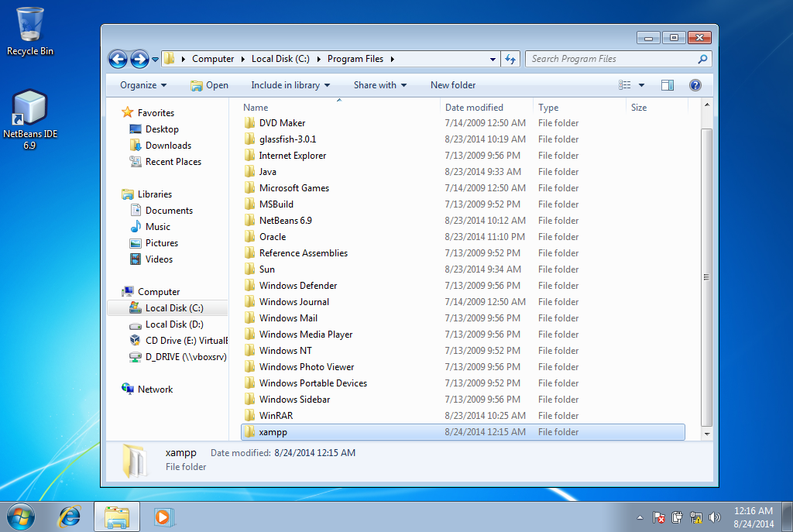Refresh the Program Files folder view
The width and height of the screenshot is (793, 532).
point(510,59)
